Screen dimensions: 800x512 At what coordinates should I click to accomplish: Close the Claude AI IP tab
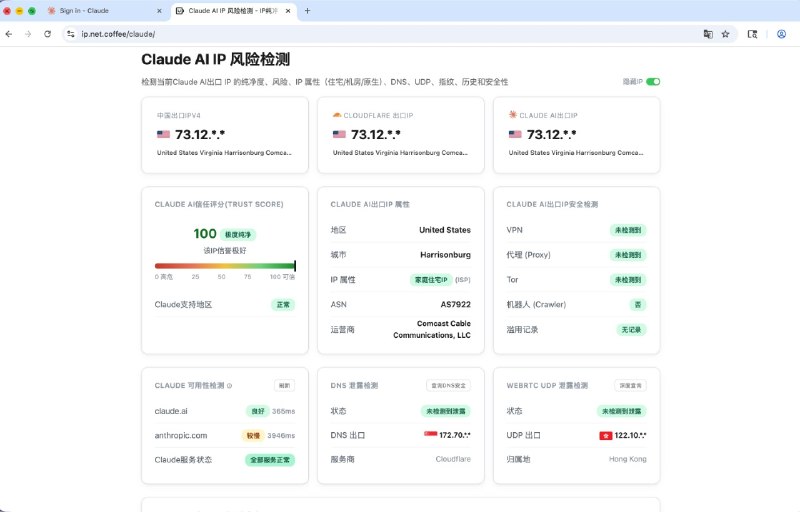288,11
